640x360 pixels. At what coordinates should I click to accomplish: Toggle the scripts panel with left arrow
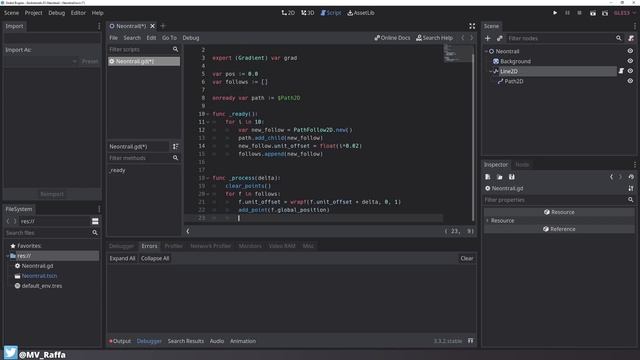pyautogui.click(x=188, y=231)
